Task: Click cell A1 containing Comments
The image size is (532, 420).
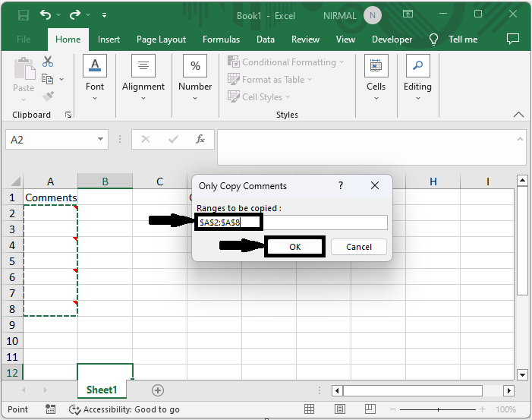Action: tap(51, 197)
